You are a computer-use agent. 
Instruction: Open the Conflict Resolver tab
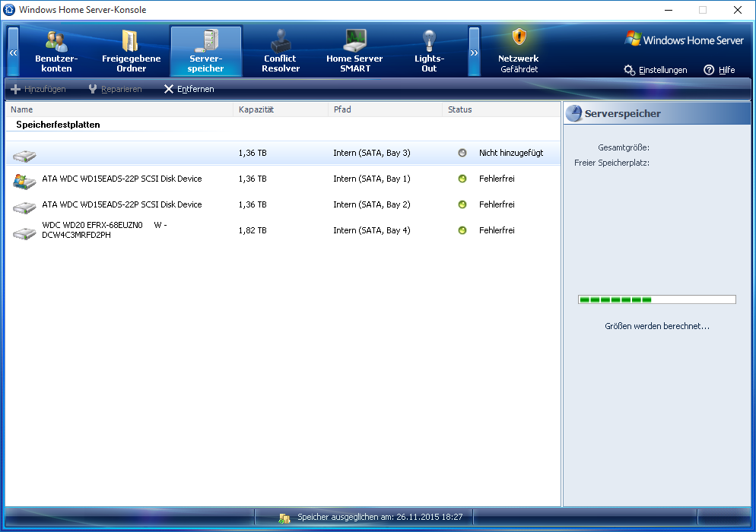pyautogui.click(x=281, y=51)
